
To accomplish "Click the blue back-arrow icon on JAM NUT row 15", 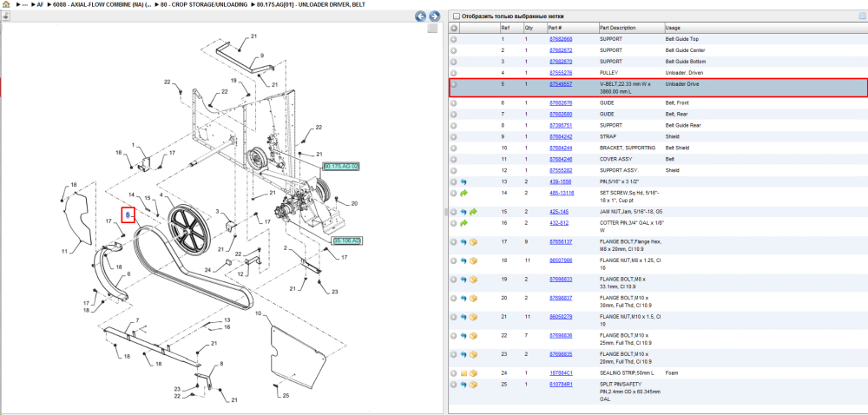I will [464, 212].
